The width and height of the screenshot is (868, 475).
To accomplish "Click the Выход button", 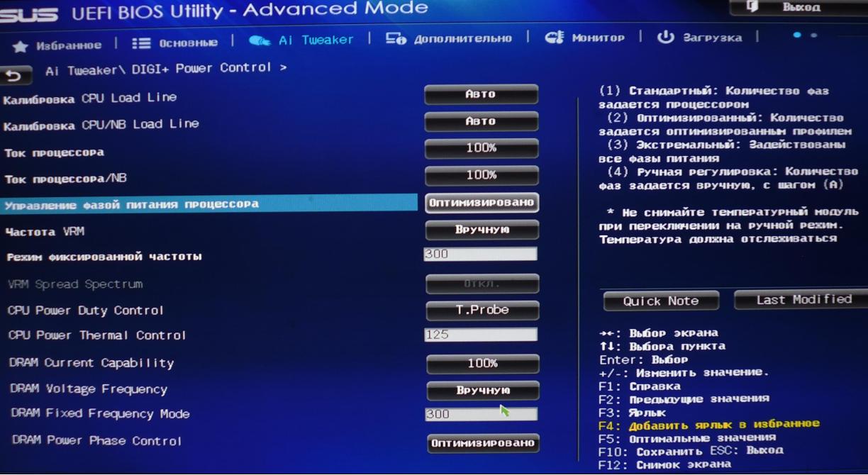I will pyautogui.click(x=798, y=7).
